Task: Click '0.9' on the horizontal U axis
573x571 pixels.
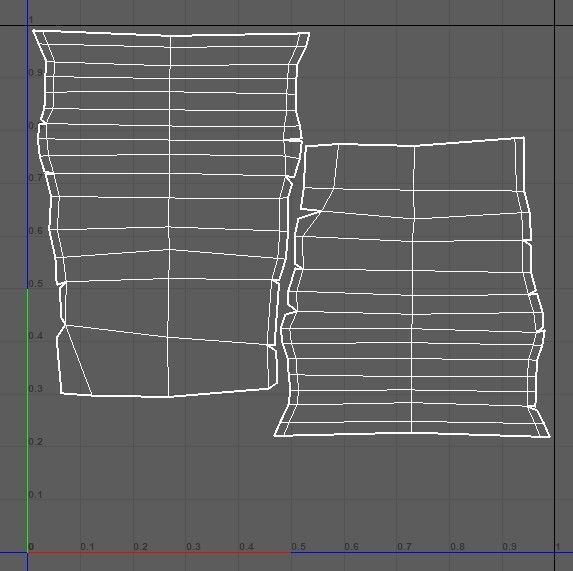Action: pos(509,547)
